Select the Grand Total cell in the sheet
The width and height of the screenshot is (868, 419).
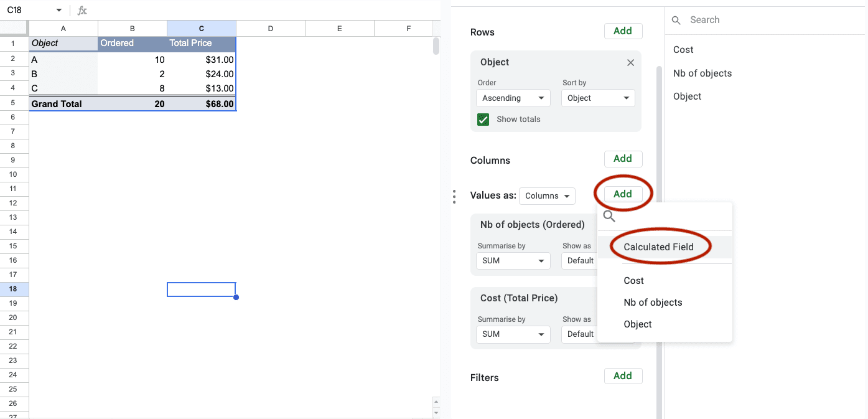pos(56,103)
